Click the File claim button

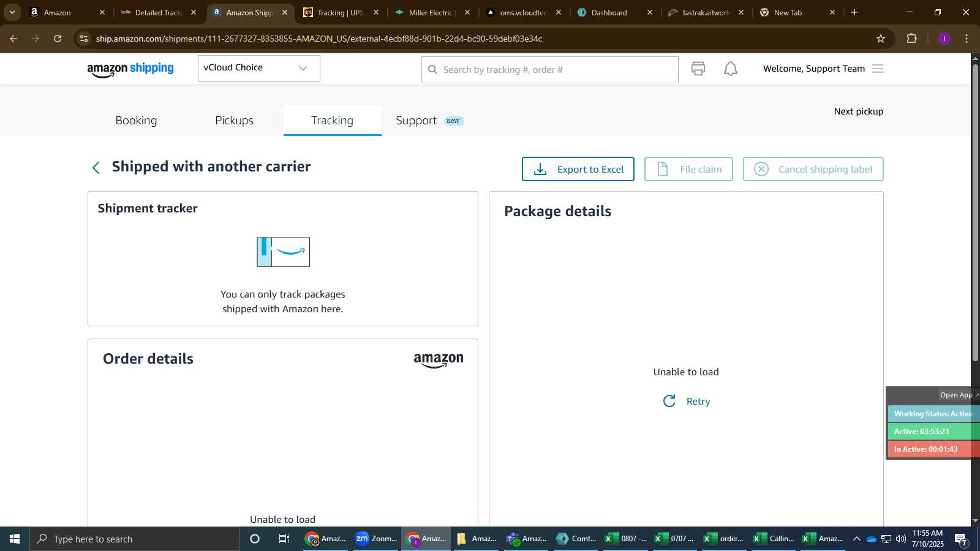point(688,169)
